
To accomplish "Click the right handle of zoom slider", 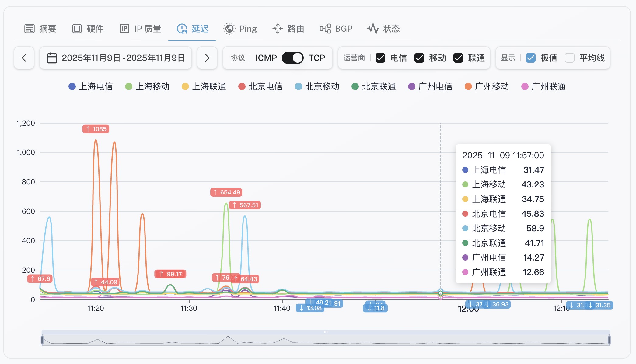I will click(x=609, y=340).
